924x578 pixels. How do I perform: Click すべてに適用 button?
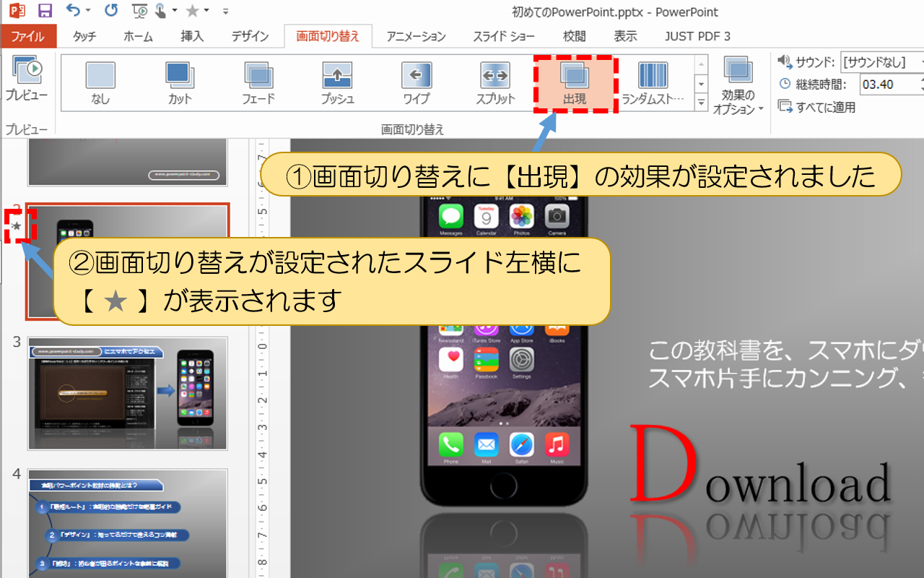(x=816, y=107)
